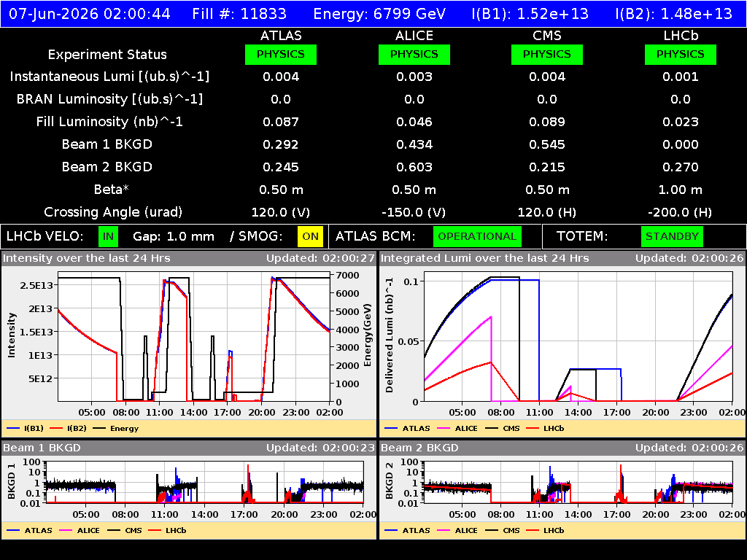Image resolution: width=747 pixels, height=560 pixels.
Task: Click the ALICE column header
Action: coord(414,36)
